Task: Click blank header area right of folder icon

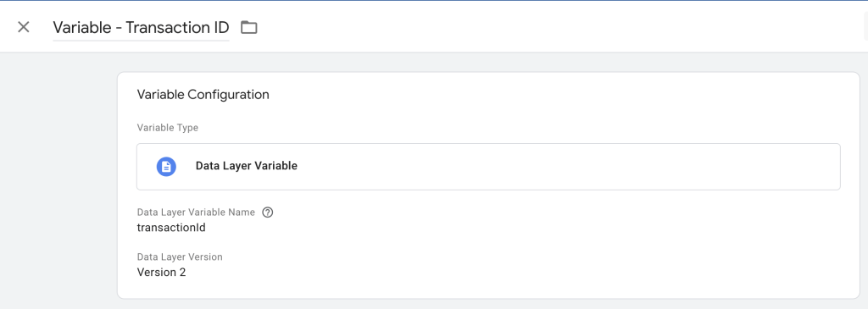Action: tap(554, 27)
